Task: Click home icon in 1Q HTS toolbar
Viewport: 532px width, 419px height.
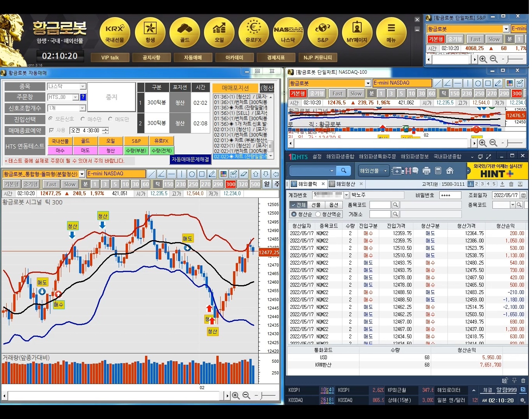Action: 450,171
